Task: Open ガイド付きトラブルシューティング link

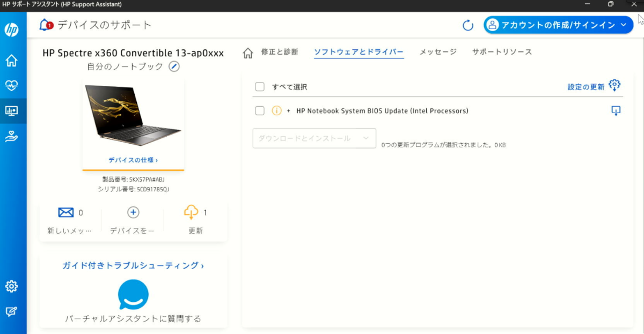Action: point(133,265)
